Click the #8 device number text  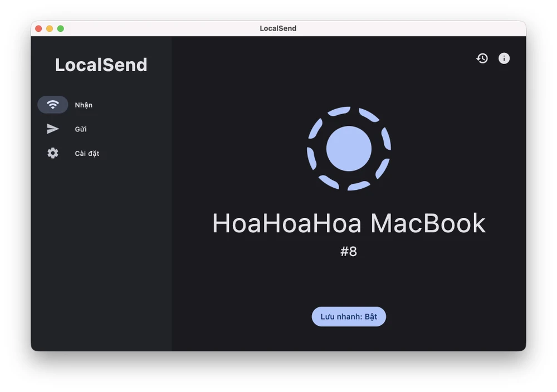click(349, 252)
